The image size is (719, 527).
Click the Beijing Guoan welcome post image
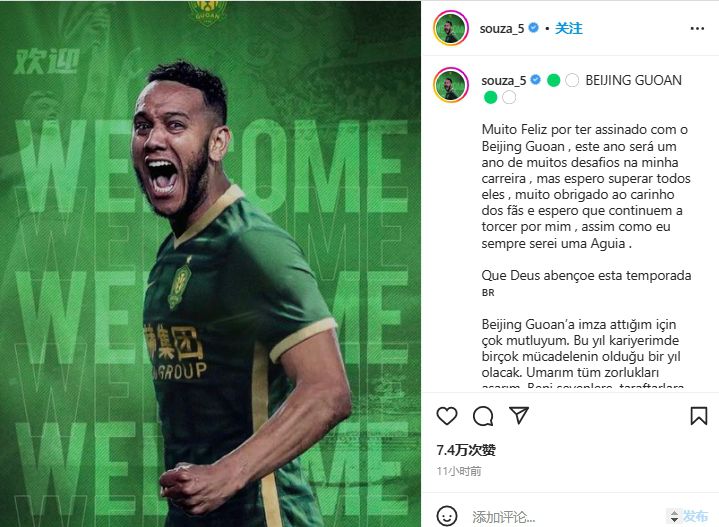click(x=210, y=264)
